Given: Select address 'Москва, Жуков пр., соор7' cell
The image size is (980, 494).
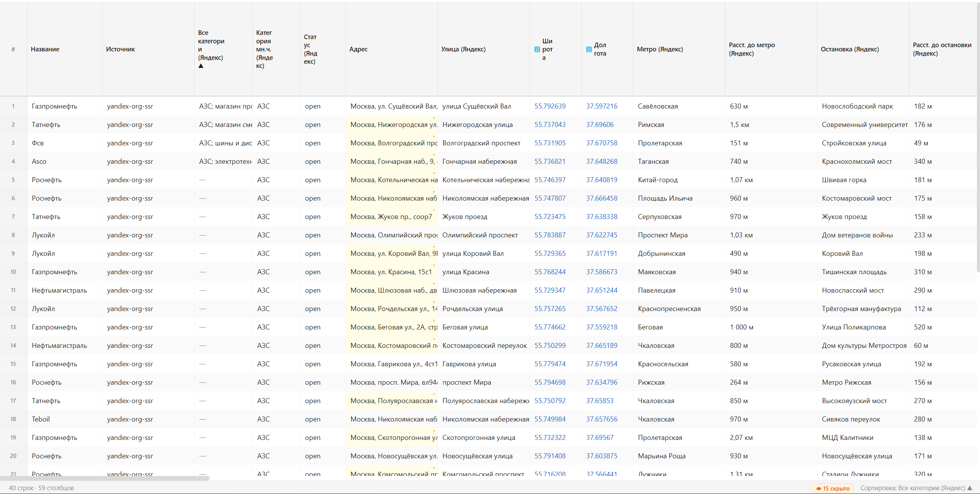Looking at the screenshot, I should click(391, 217).
